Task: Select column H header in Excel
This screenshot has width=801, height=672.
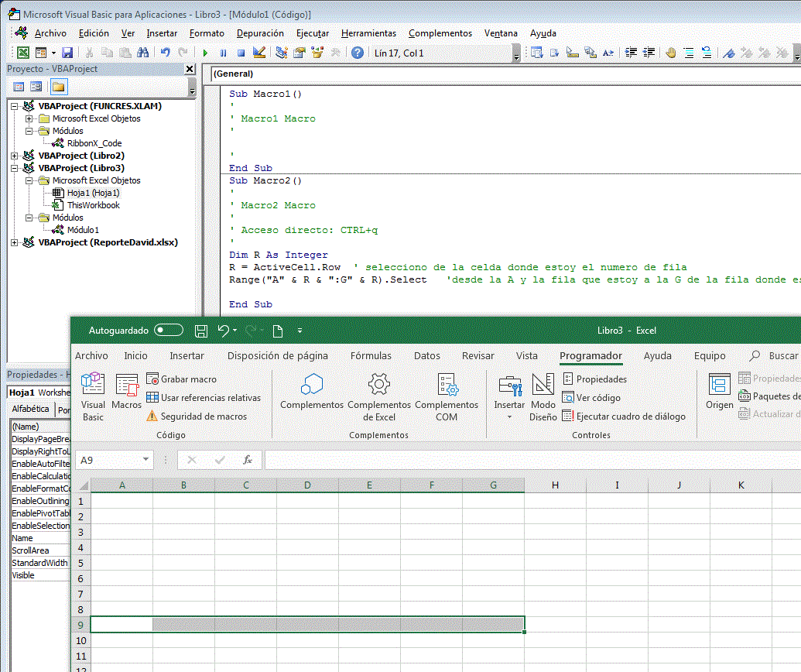Action: tap(556, 485)
